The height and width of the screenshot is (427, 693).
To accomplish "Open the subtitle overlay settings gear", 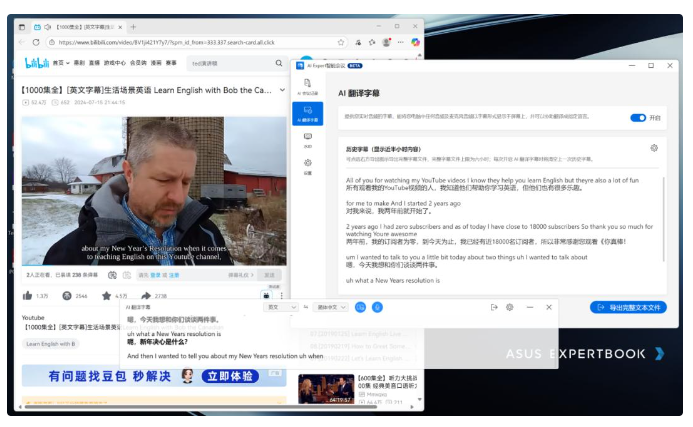I will [x=510, y=307].
